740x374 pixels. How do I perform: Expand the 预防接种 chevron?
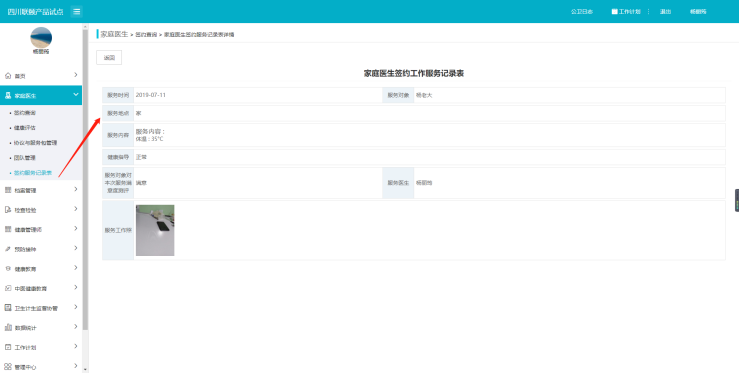(x=76, y=248)
